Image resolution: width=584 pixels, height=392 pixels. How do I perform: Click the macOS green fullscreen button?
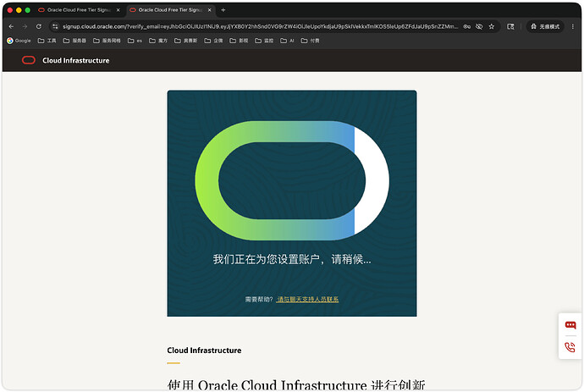(x=28, y=10)
